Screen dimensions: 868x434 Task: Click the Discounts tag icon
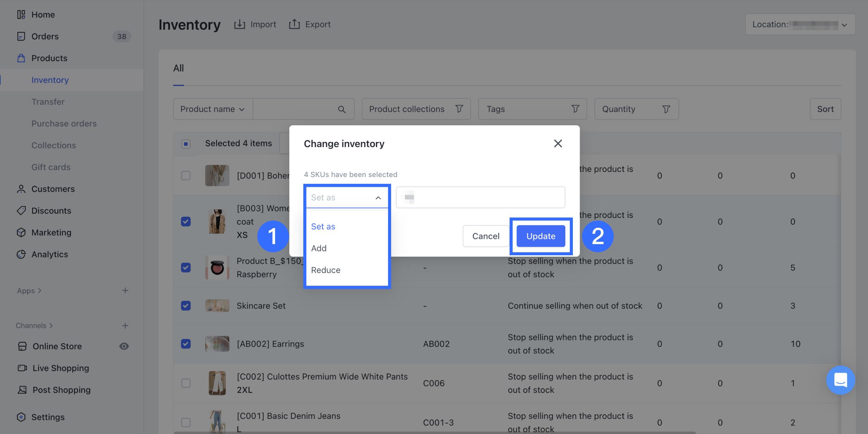pyautogui.click(x=21, y=211)
